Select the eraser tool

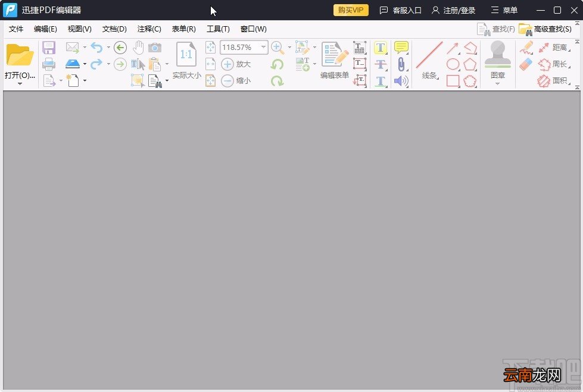tap(526, 64)
